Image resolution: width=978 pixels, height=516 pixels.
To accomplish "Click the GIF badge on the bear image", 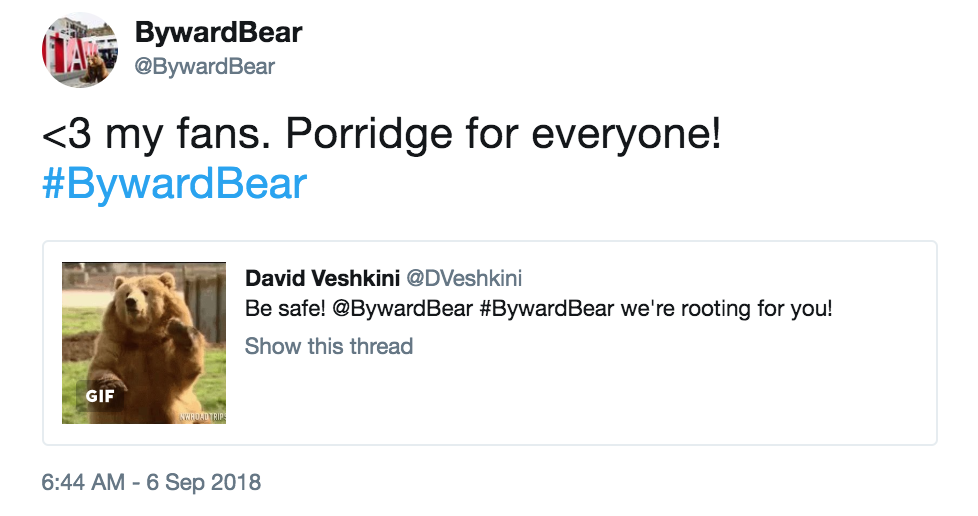I will pos(100,395).
